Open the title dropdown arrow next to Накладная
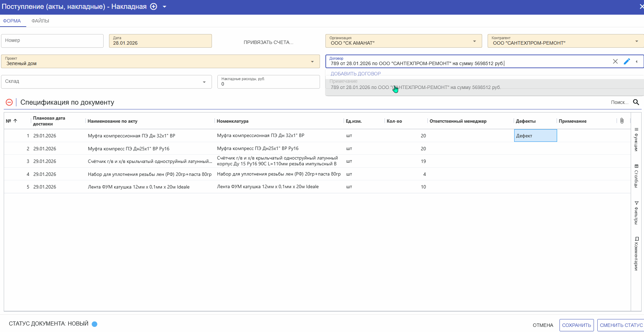This screenshot has width=644, height=332. click(x=165, y=7)
